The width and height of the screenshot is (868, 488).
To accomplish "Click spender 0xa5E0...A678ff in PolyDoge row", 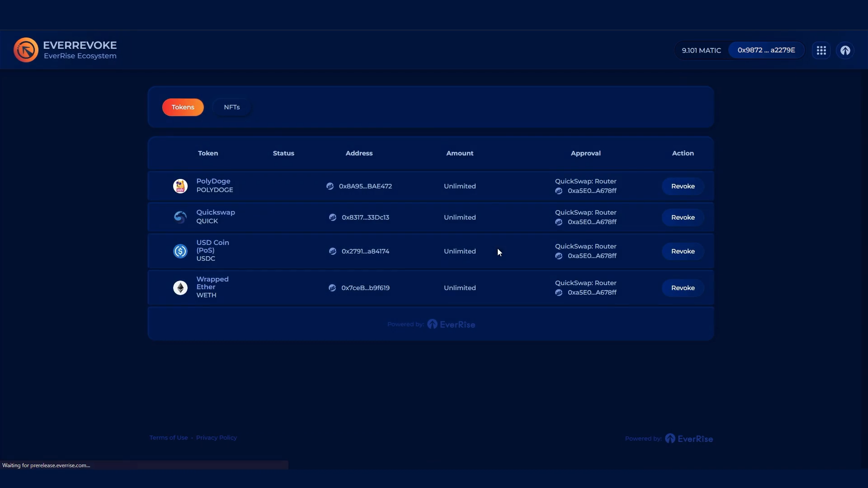I will 592,191.
